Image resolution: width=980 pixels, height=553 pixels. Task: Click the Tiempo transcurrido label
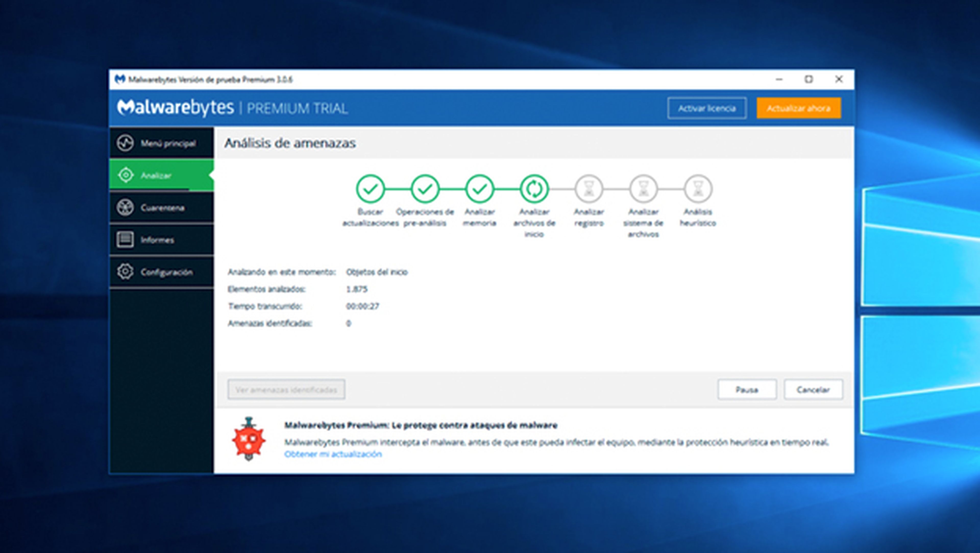pos(265,306)
